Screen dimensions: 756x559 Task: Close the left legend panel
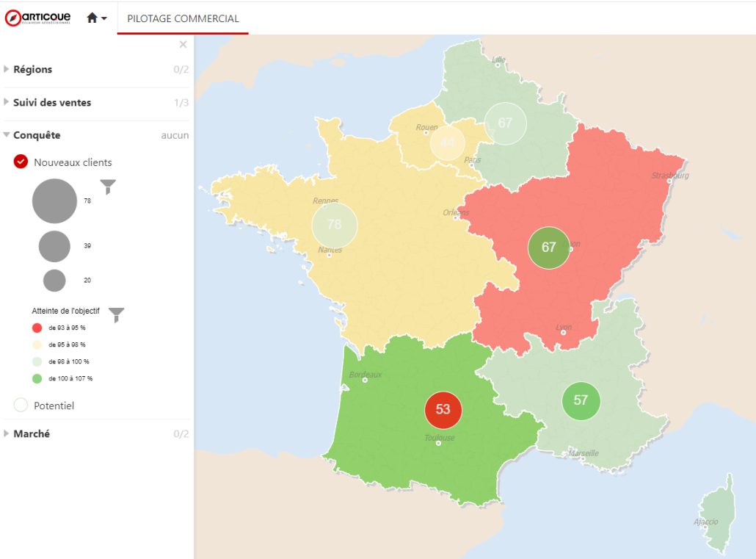click(x=183, y=45)
